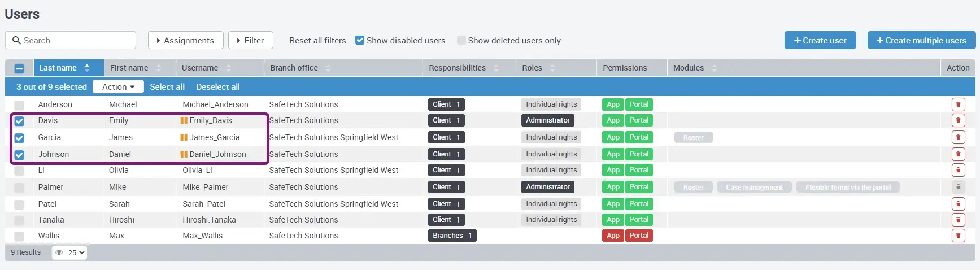Click the Create user button
Image resolution: width=980 pixels, height=270 pixels.
(820, 40)
